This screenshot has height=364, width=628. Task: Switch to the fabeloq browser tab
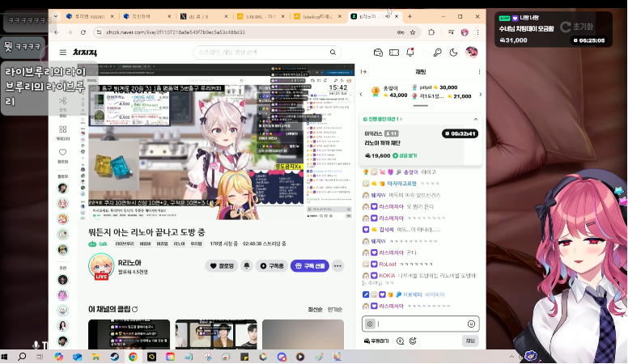click(x=316, y=16)
